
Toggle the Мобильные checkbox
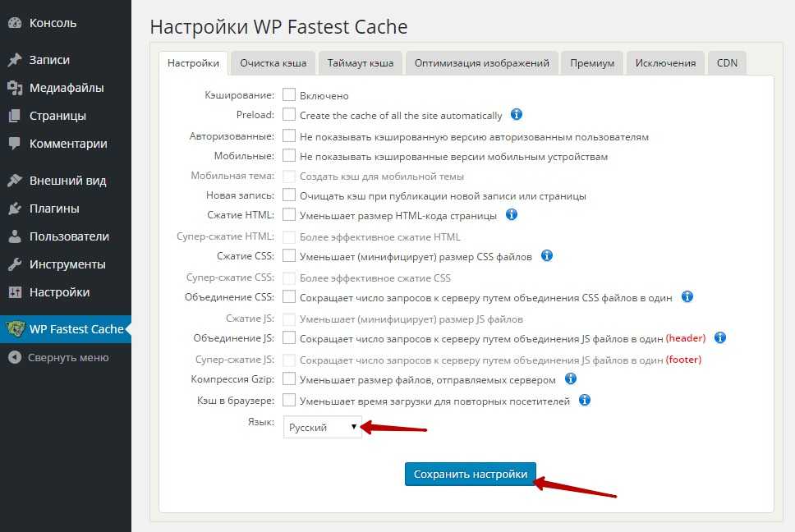click(x=289, y=155)
